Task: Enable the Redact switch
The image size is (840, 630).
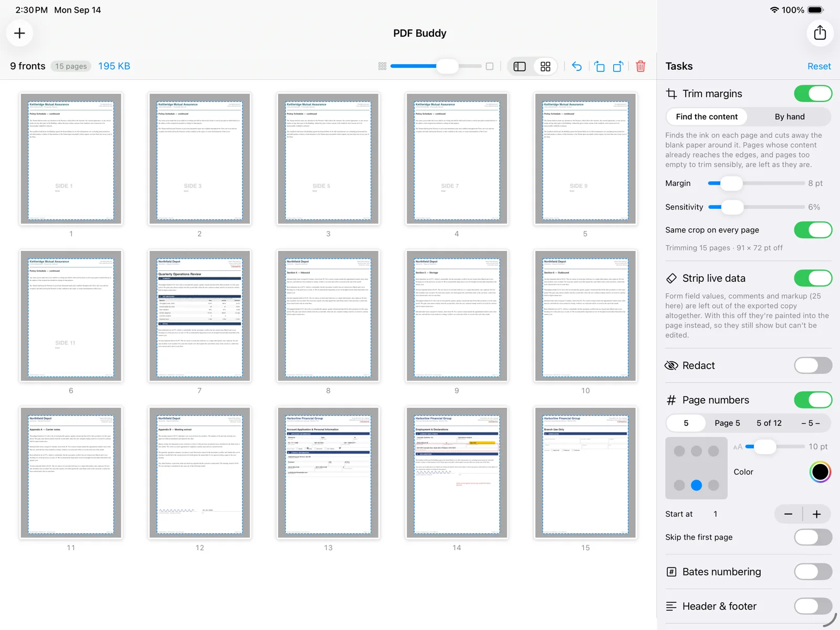Action: 813,365
